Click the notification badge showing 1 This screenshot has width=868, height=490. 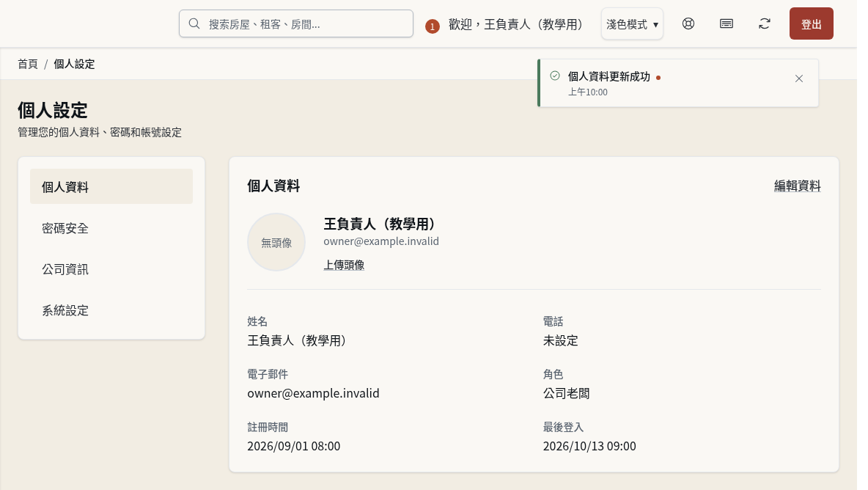coord(433,26)
